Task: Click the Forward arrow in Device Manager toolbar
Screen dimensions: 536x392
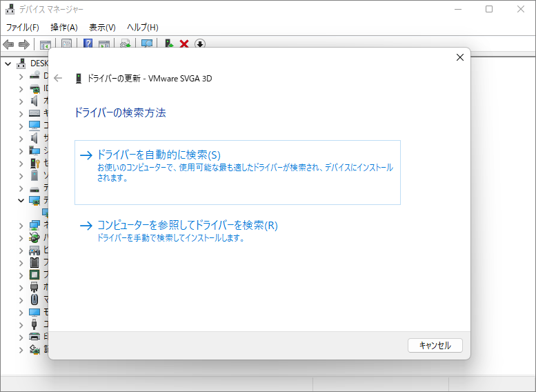Action: coord(24,44)
